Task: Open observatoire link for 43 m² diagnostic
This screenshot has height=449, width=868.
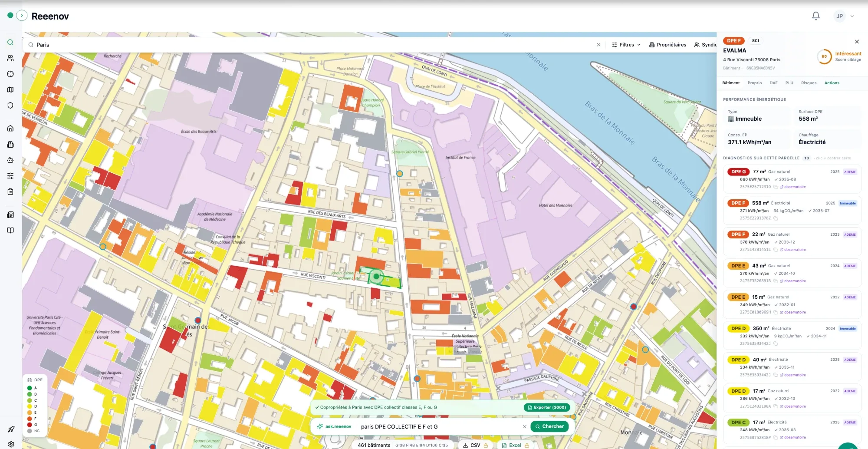Action: (x=793, y=281)
